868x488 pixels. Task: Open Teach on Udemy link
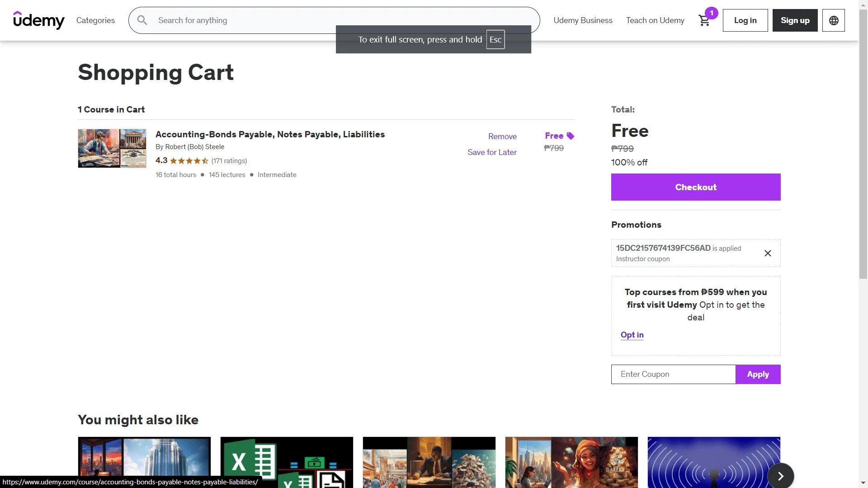(655, 20)
